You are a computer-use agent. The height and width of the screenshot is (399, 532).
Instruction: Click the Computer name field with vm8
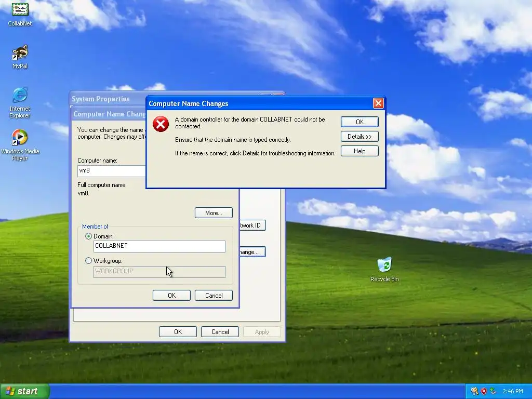pos(112,171)
